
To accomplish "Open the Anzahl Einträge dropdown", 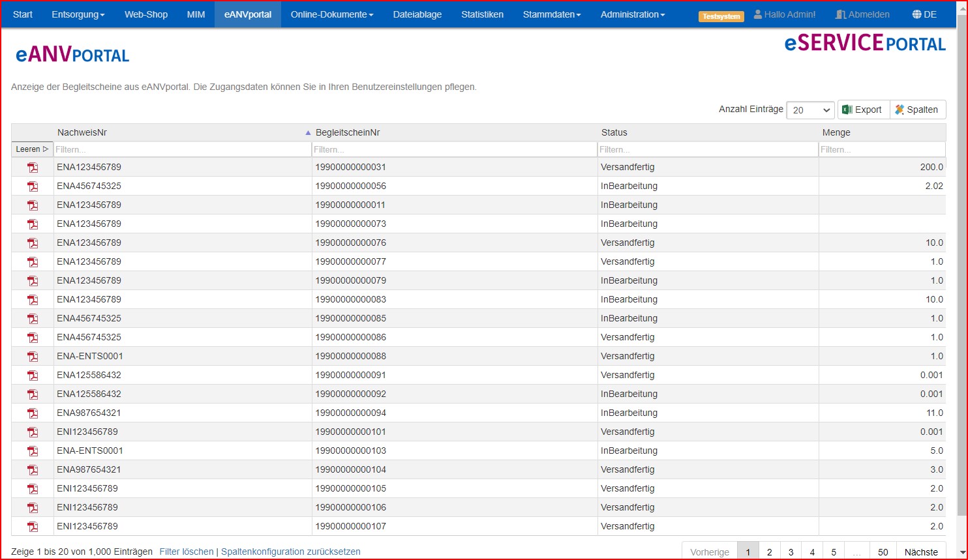I will (x=810, y=110).
